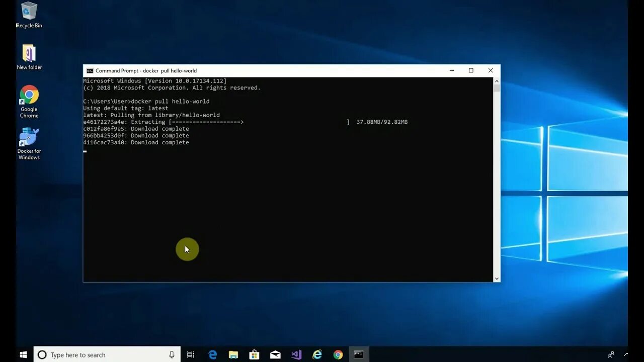Select Command Prompt taskbar button

coord(359,354)
